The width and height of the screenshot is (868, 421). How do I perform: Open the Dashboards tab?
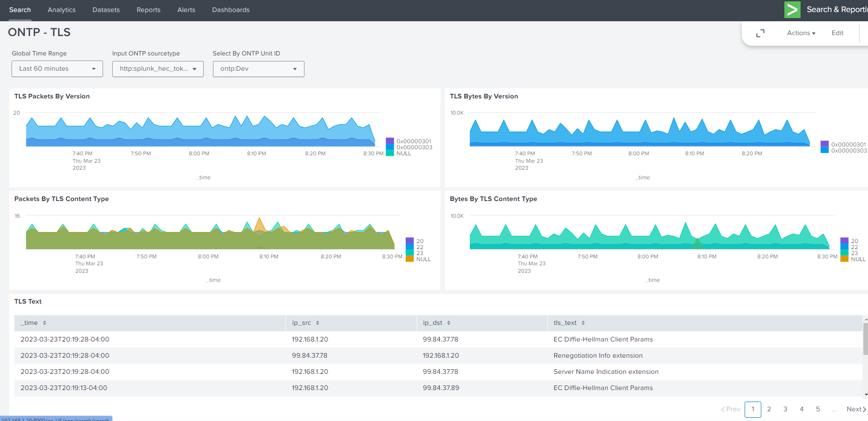coord(231,10)
